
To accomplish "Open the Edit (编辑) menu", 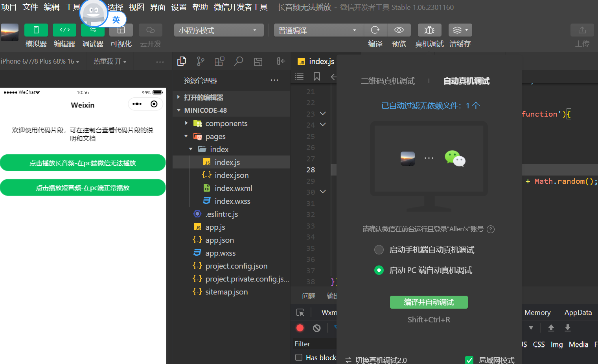I will (x=52, y=7).
